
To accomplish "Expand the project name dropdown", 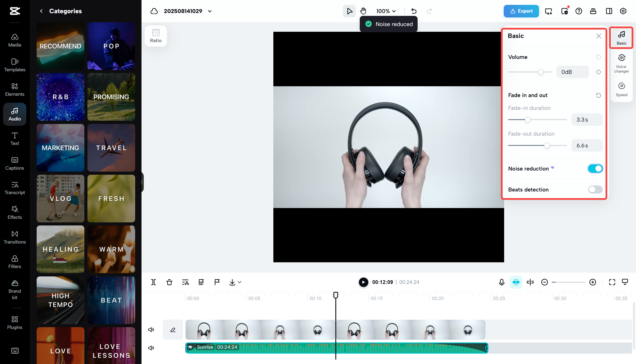I will pos(210,11).
